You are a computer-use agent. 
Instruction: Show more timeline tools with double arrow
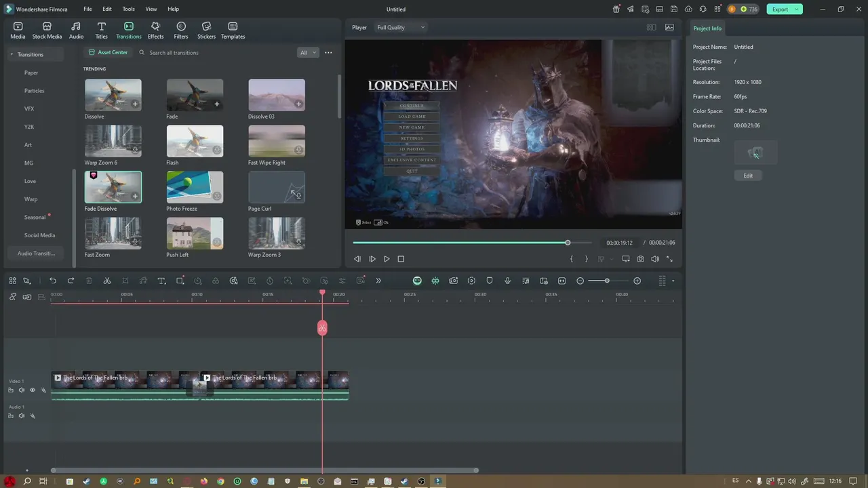(x=378, y=281)
